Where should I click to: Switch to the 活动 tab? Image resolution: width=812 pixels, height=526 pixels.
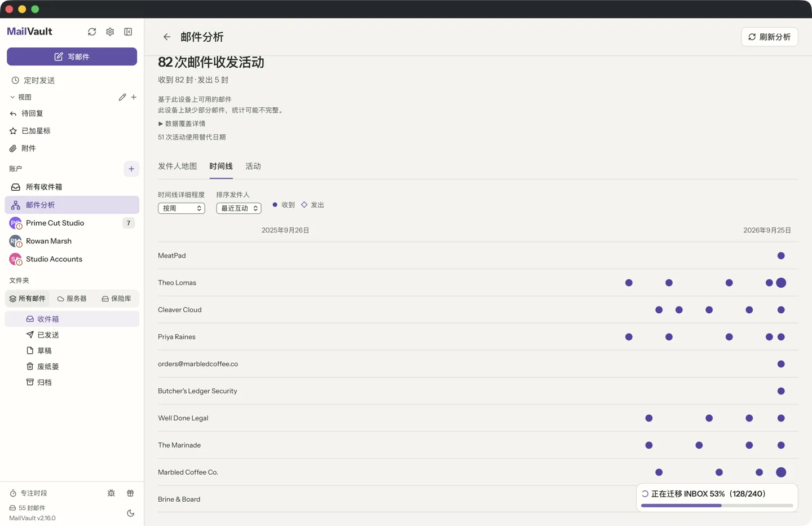pos(253,166)
